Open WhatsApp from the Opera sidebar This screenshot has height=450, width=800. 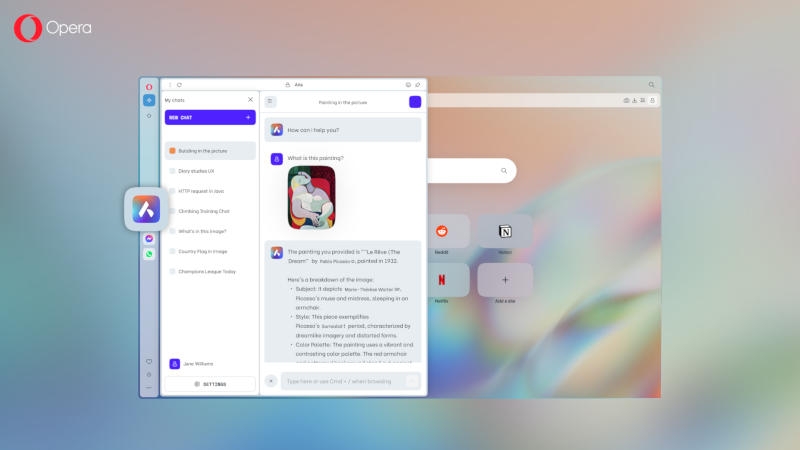[149, 254]
